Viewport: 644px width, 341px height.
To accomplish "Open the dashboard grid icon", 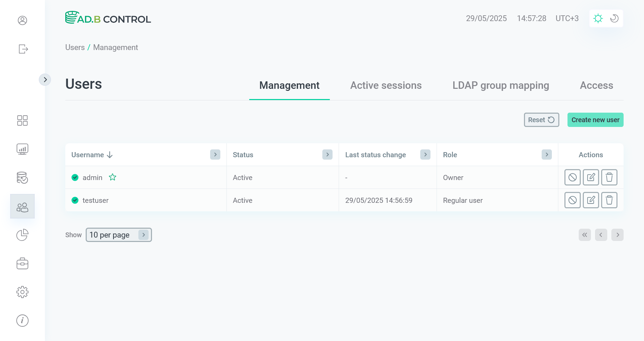I will tap(22, 120).
